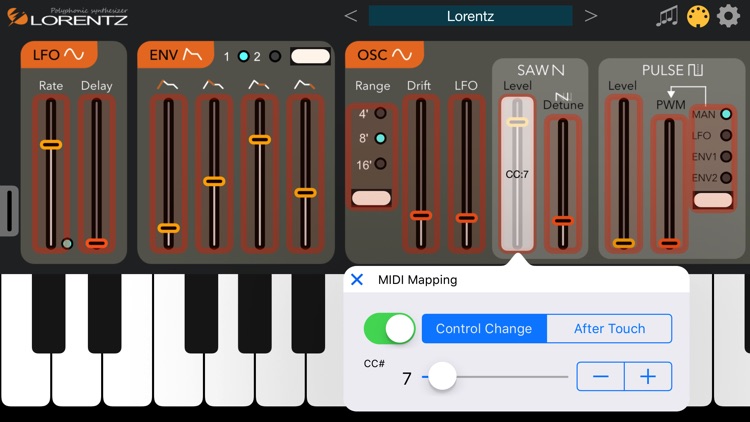This screenshot has width=750, height=422.
Task: Tap the pink PWM source toggle button
Action: (713, 200)
